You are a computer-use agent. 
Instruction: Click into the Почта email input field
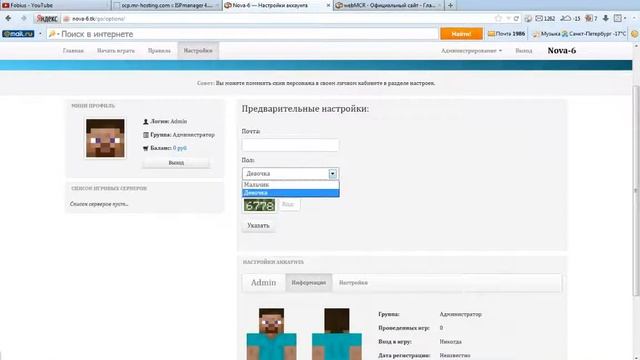tap(290, 145)
